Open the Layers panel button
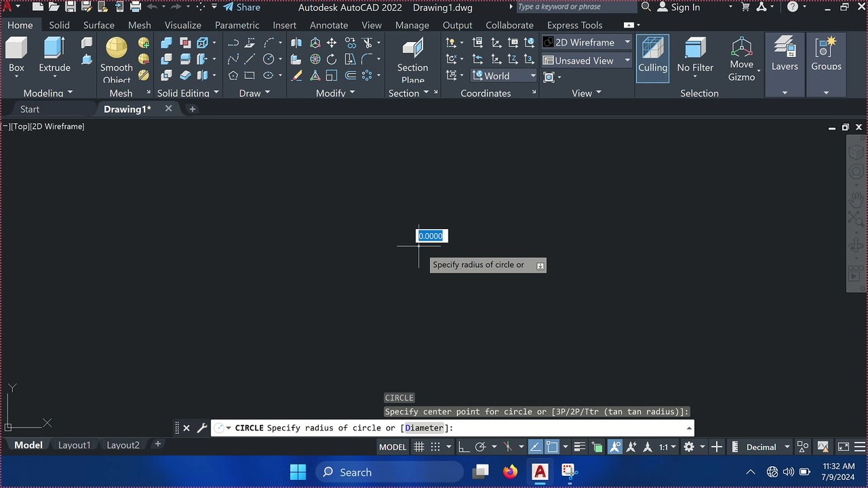 coord(785,65)
